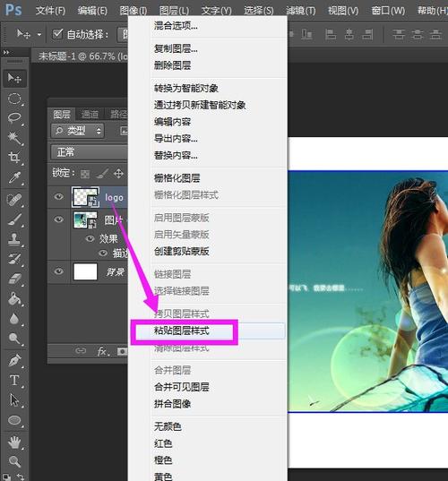Image resolution: width=448 pixels, height=481 pixels.
Task: Select the Horizontal Type tool
Action: tap(14, 381)
